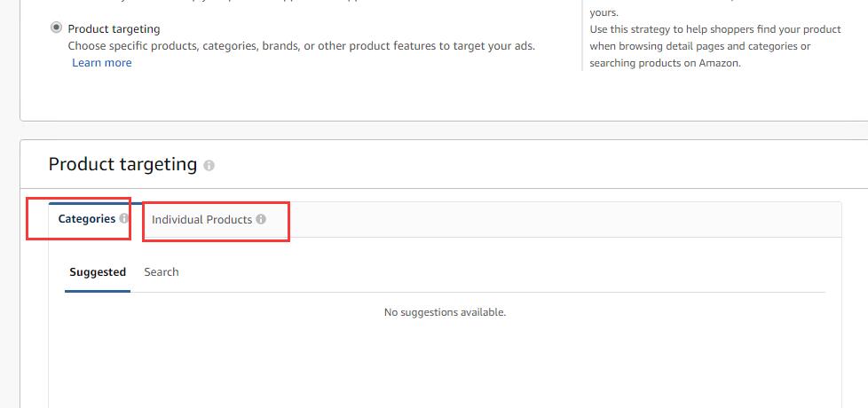Switch to the Search sub-tab

(162, 272)
